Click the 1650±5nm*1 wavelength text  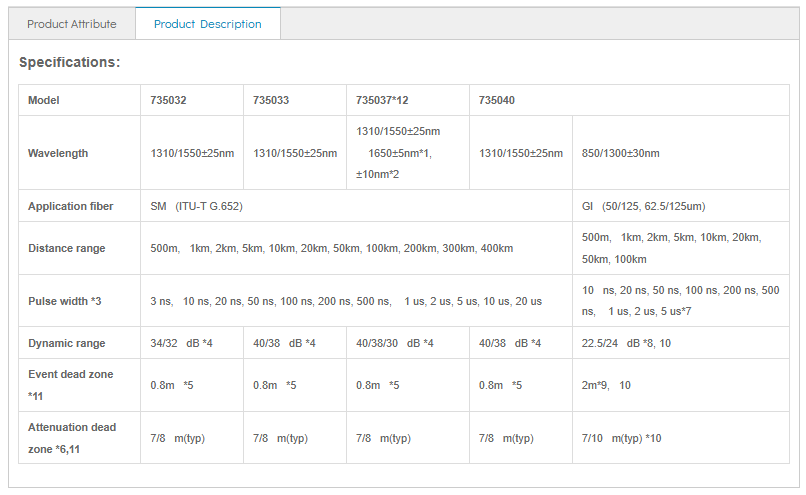coord(400,153)
